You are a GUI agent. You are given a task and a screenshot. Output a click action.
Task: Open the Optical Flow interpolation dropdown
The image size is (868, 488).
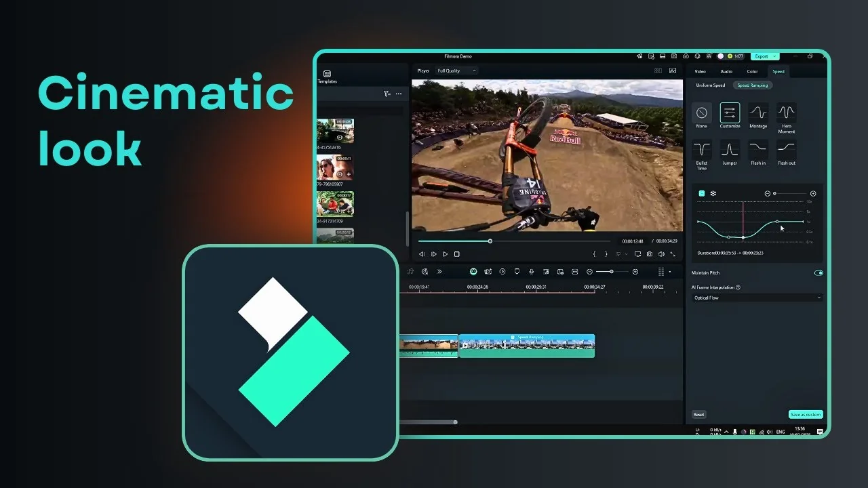[x=756, y=297]
